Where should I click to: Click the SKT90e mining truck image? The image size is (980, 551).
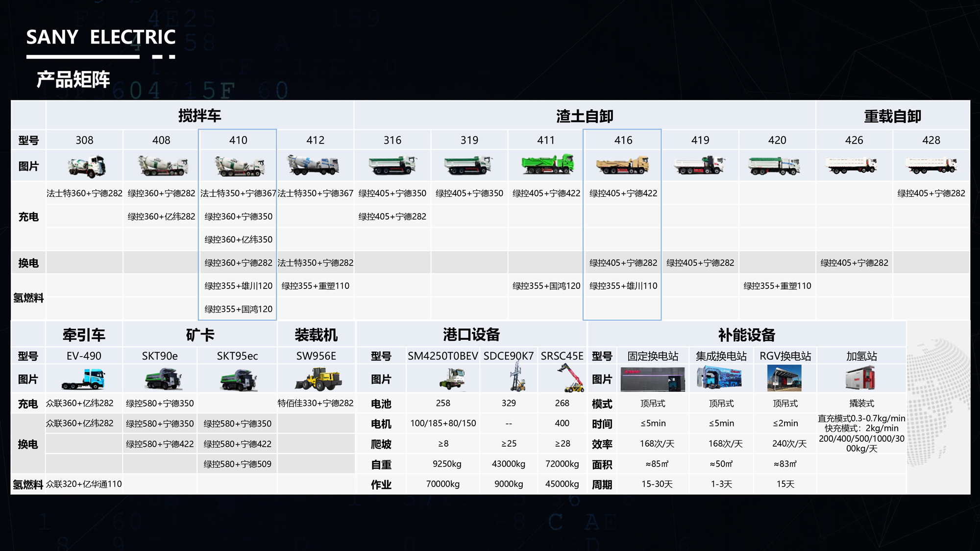(x=164, y=380)
